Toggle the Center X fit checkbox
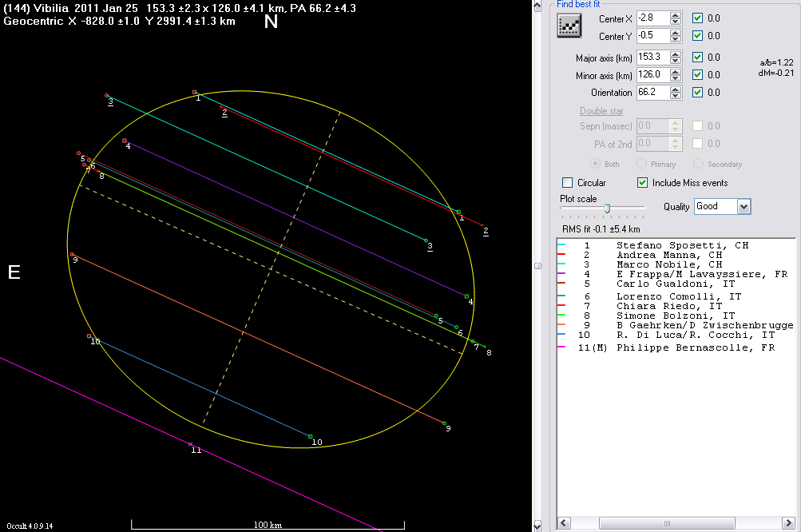 (x=698, y=18)
